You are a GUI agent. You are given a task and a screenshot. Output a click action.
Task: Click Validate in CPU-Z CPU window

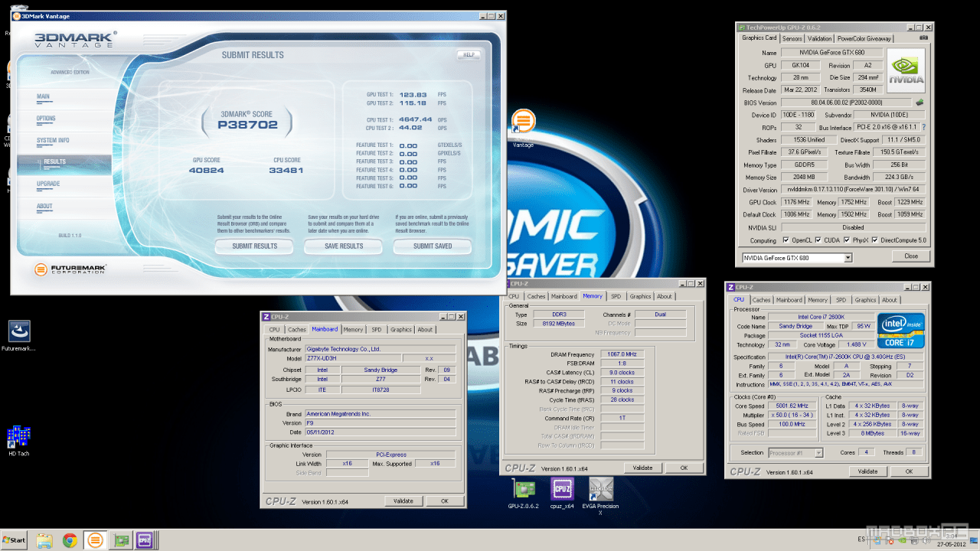pos(867,471)
